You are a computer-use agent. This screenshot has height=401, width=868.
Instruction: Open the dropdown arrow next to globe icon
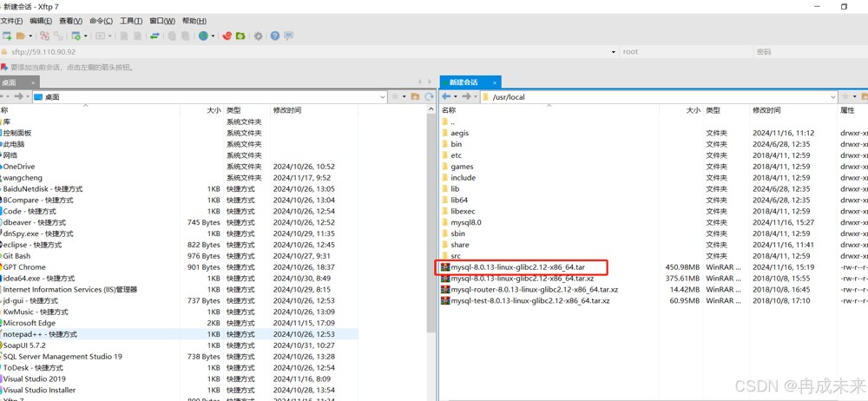tap(214, 36)
